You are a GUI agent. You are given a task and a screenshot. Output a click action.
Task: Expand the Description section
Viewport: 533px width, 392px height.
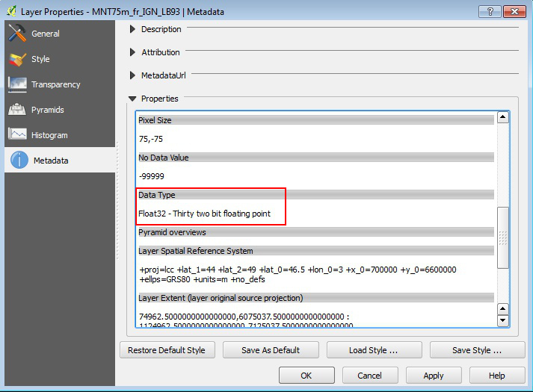132,29
